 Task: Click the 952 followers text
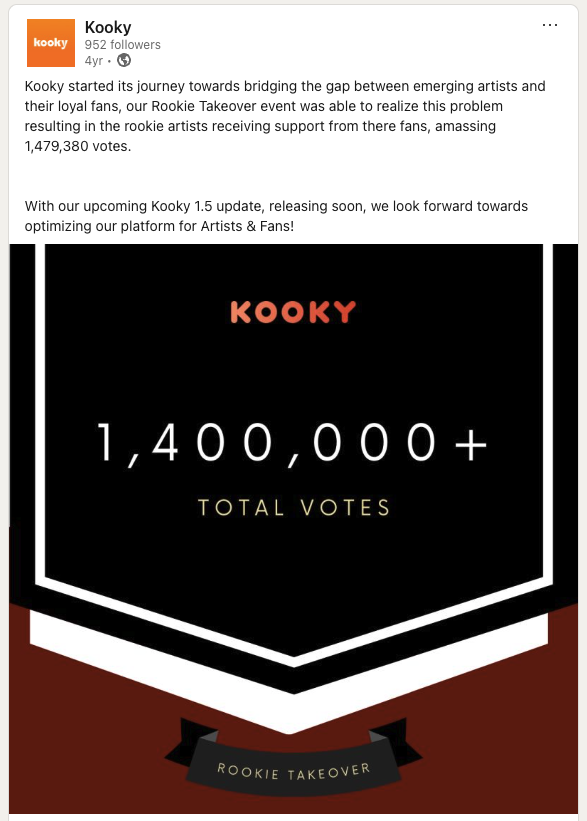click(x=123, y=45)
